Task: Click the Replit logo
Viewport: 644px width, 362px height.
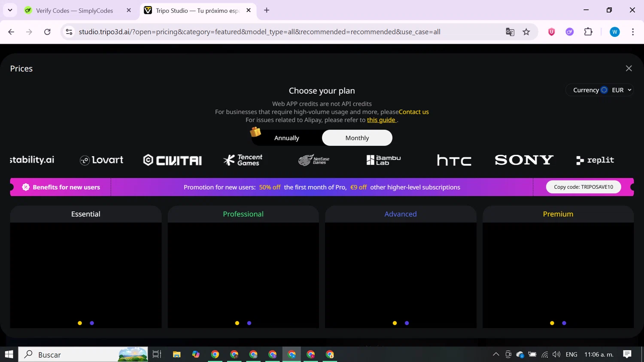Action: [595, 160]
